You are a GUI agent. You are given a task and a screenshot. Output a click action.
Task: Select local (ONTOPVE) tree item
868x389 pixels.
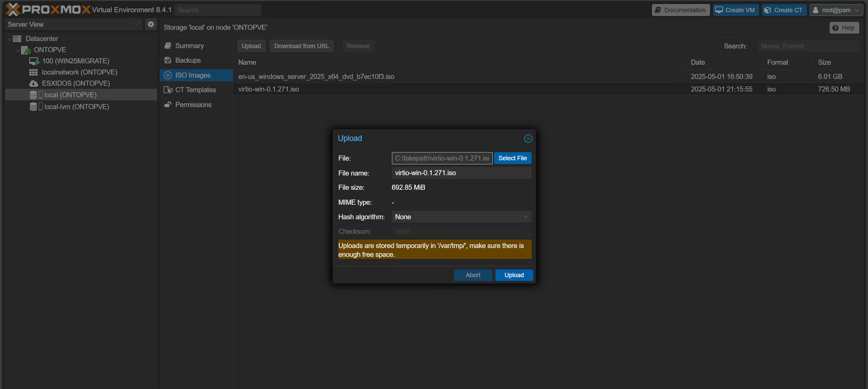click(71, 95)
